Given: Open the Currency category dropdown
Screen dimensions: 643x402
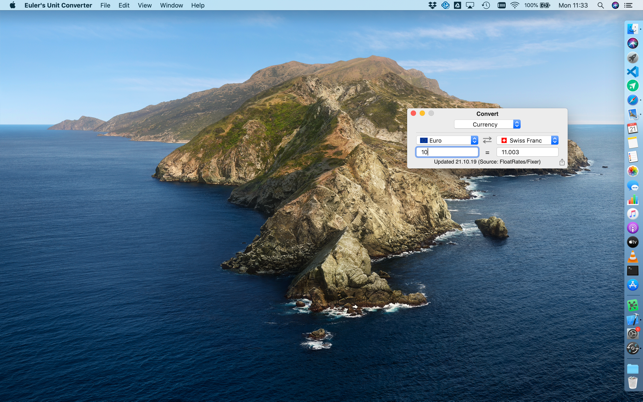Looking at the screenshot, I should click(x=487, y=125).
